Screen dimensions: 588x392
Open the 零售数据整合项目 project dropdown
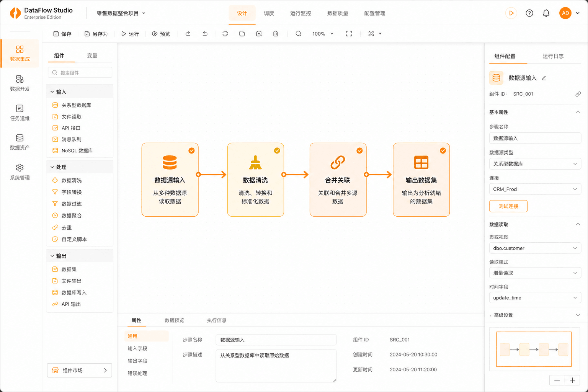point(121,13)
